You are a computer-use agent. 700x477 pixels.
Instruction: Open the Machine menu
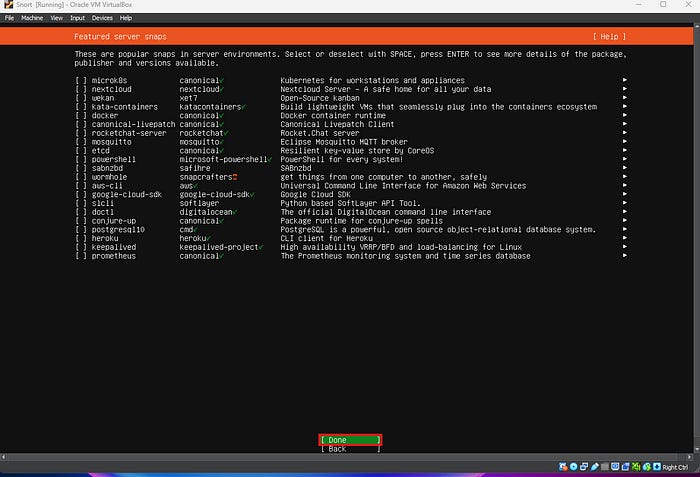click(32, 18)
